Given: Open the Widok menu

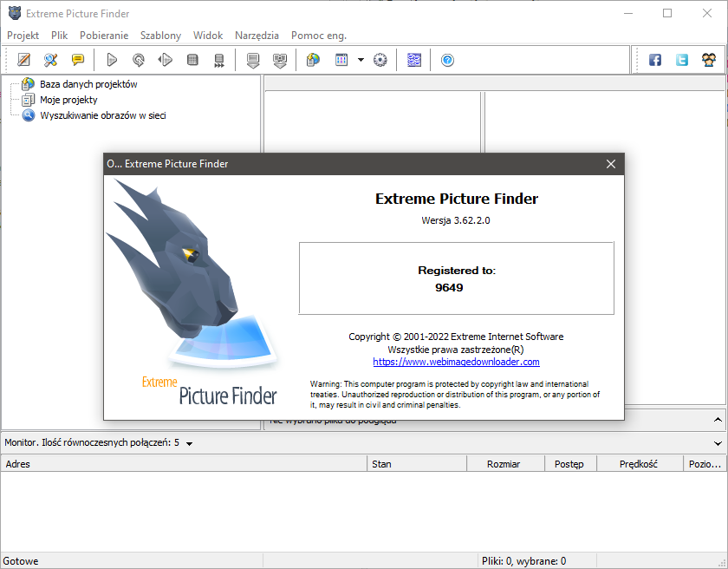Looking at the screenshot, I should tap(208, 36).
